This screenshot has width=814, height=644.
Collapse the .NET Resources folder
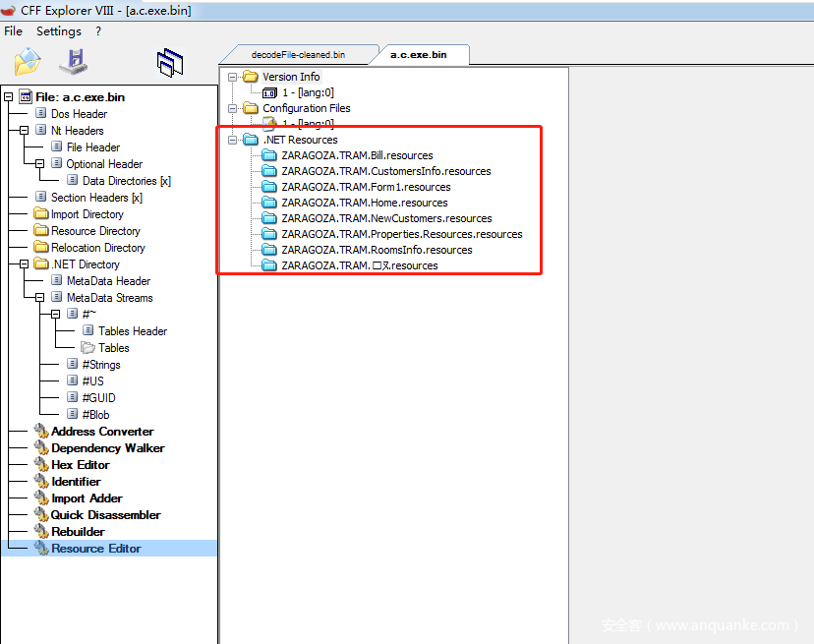233,140
